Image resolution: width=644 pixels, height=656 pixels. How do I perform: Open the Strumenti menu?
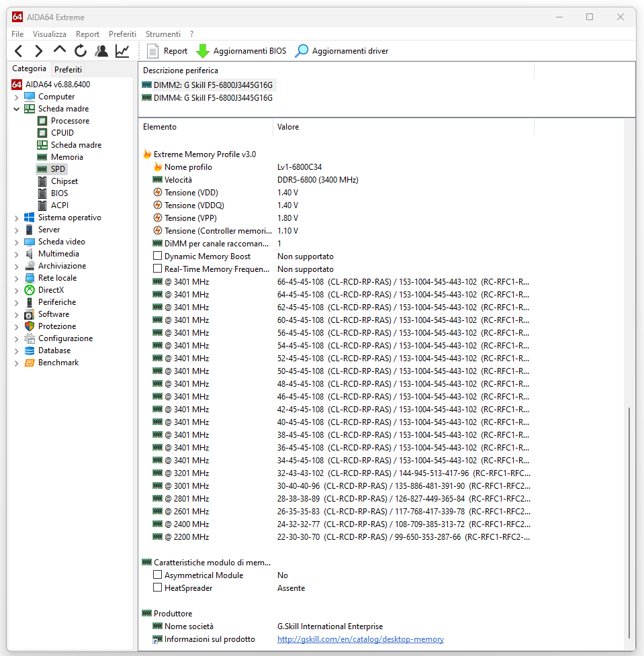pyautogui.click(x=163, y=34)
